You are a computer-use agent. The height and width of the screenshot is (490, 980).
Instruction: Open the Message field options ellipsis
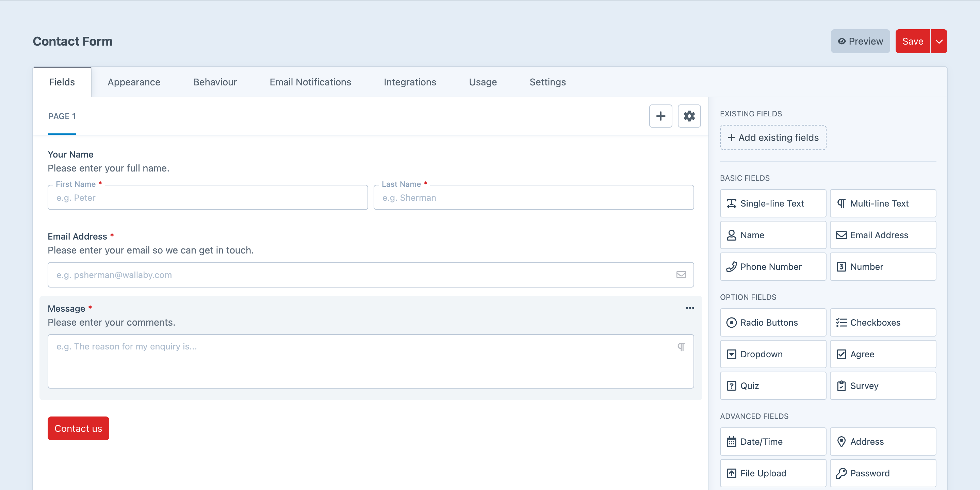(x=690, y=308)
